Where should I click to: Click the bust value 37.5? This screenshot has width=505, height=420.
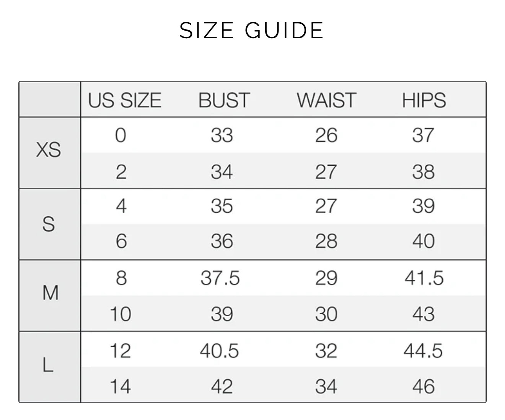pyautogui.click(x=220, y=278)
